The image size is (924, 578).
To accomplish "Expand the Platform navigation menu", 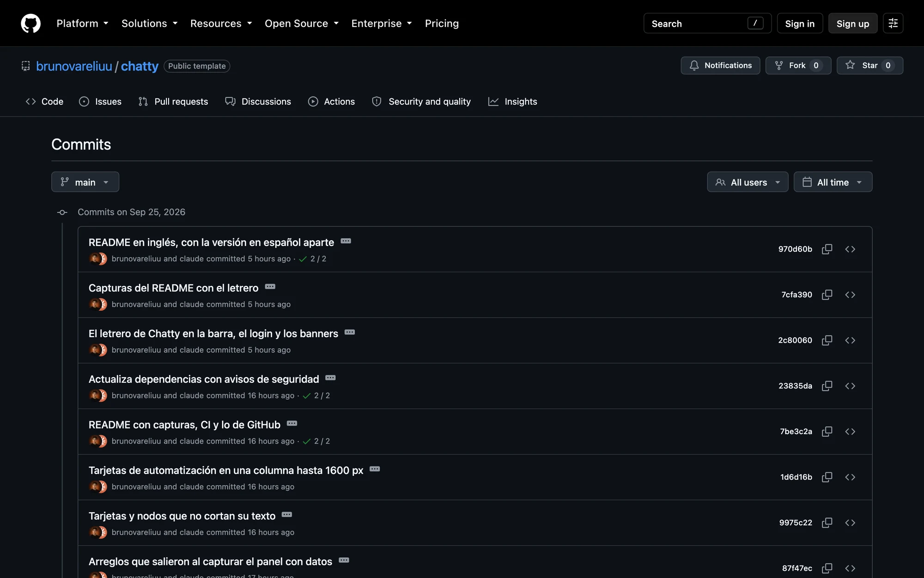I will 82,24.
